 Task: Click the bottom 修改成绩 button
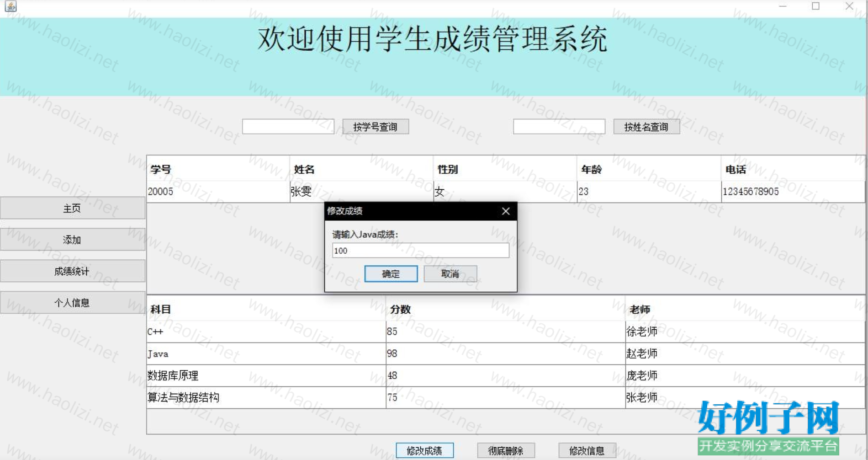(x=424, y=450)
